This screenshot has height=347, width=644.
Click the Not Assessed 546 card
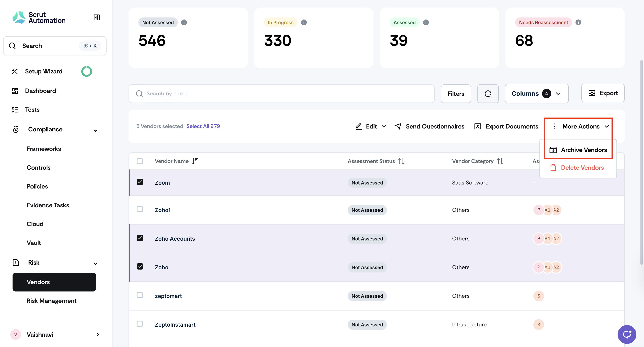coord(188,38)
